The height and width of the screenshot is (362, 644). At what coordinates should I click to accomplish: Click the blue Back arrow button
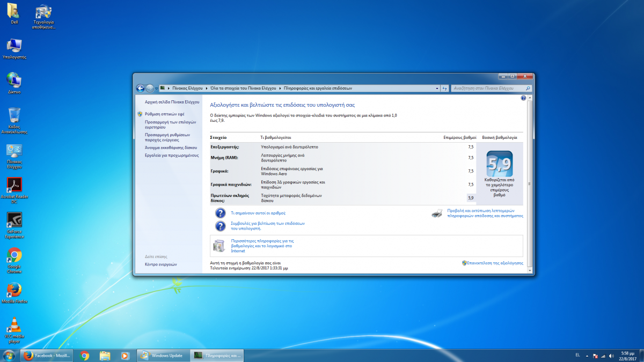[141, 88]
